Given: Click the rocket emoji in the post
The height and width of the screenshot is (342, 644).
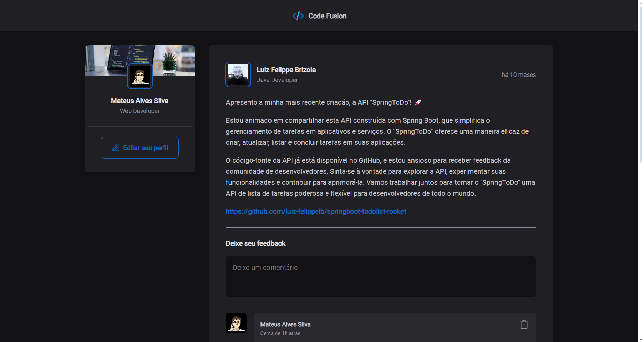Looking at the screenshot, I should [x=418, y=102].
